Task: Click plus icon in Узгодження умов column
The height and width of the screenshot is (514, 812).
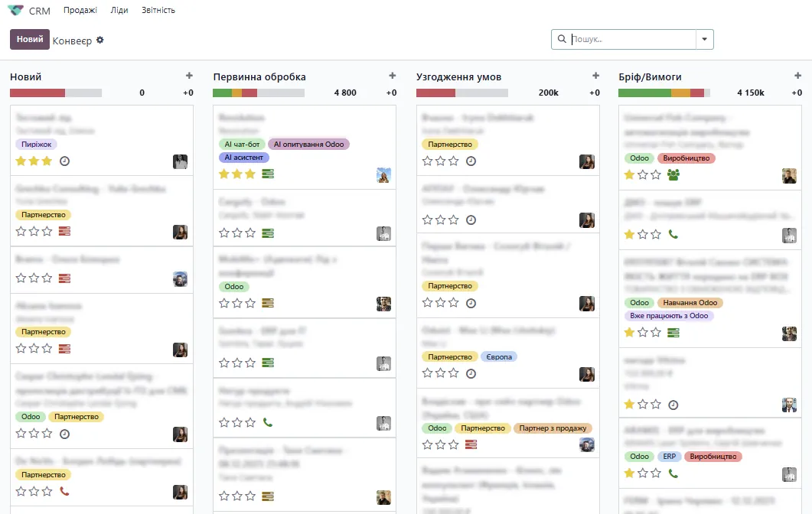Action: click(x=595, y=76)
